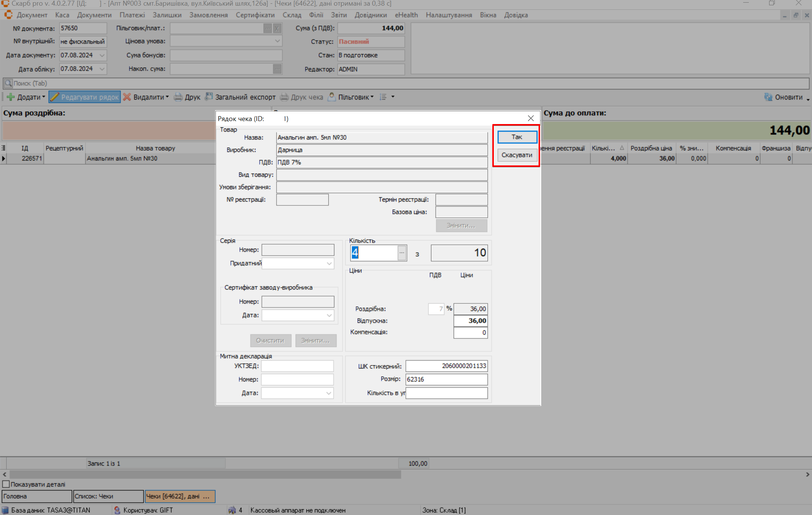Click the search magnifier icon
This screenshot has height=515, width=812.
click(x=8, y=83)
